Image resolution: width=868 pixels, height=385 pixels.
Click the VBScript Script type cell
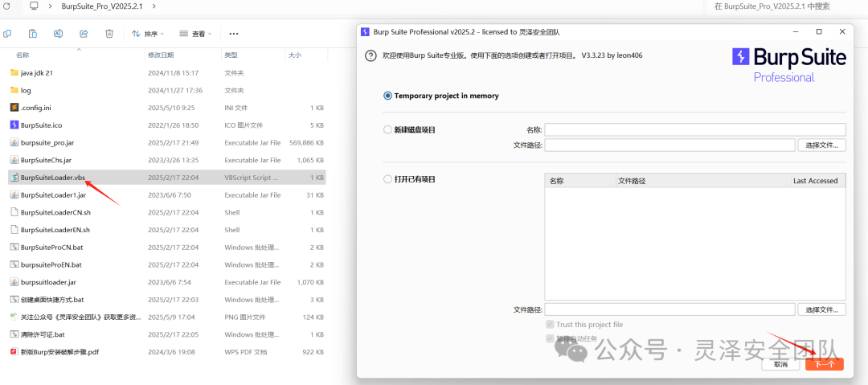click(x=252, y=178)
